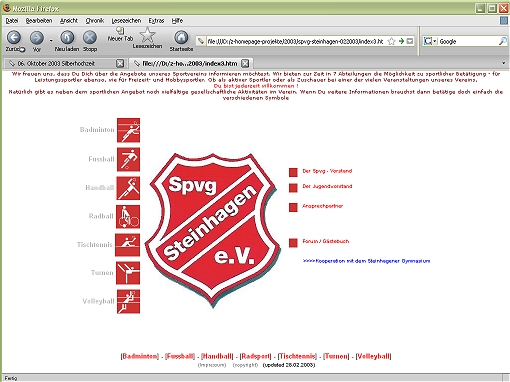The image size is (510, 382).
Task: Click the Tischtennis text label beside icon
Action: [x=95, y=245]
